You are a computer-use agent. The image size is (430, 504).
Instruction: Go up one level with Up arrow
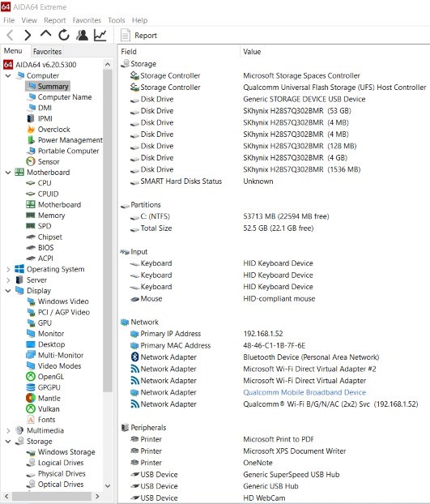46,34
